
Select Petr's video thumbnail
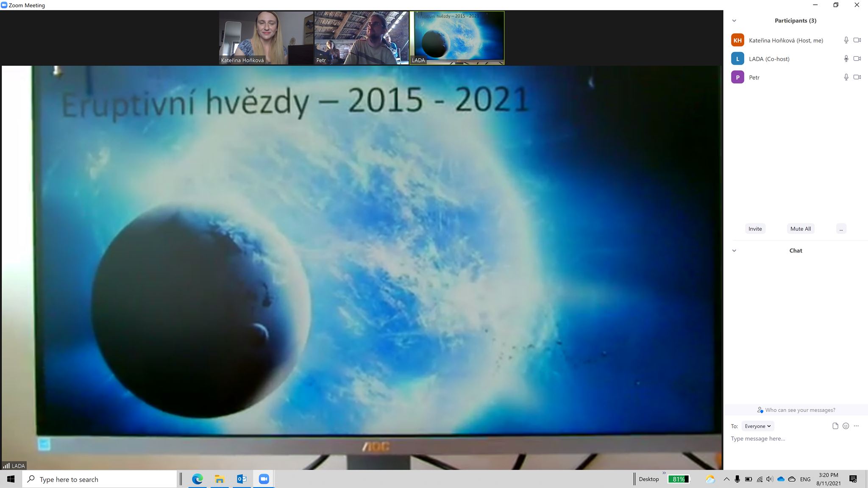(361, 38)
